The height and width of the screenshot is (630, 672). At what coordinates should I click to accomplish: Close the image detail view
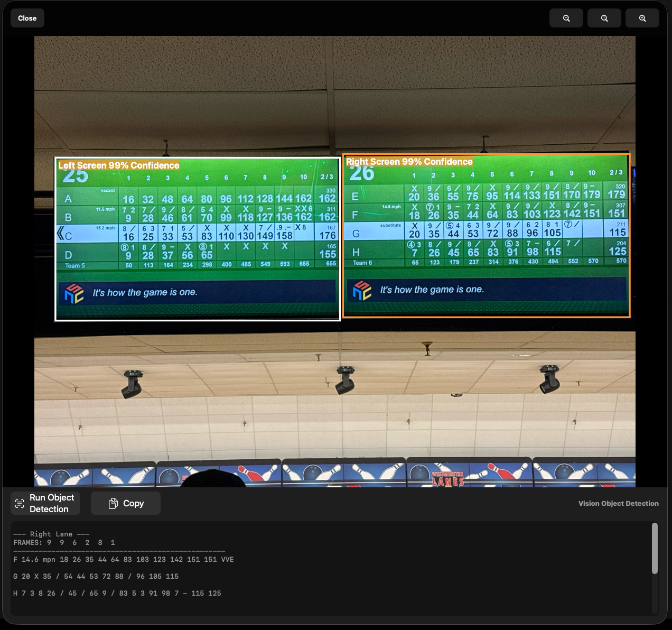(x=27, y=18)
